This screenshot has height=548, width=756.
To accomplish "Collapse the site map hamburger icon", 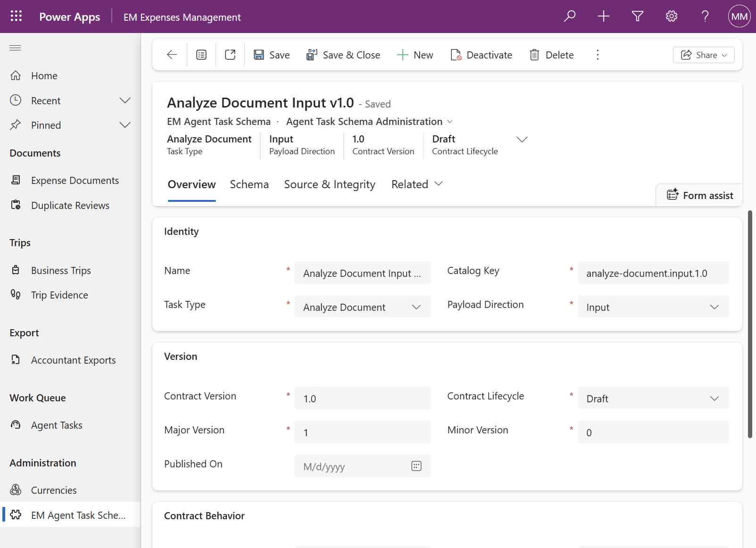I will click(x=15, y=48).
